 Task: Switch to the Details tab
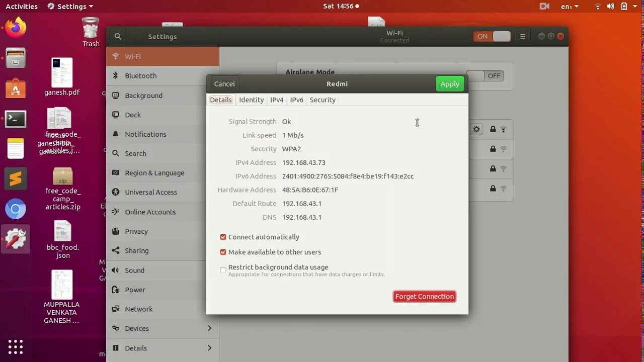pyautogui.click(x=221, y=100)
